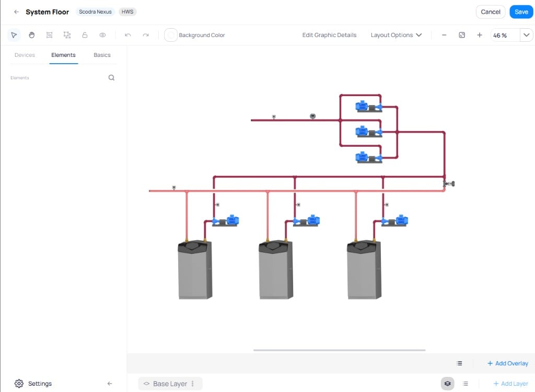535x392 pixels.
Task: Click the horizontal canvas scrollbar
Action: (339, 350)
